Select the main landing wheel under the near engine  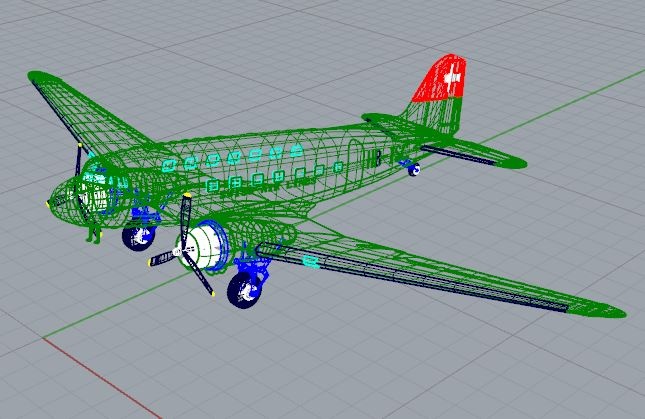(245, 289)
